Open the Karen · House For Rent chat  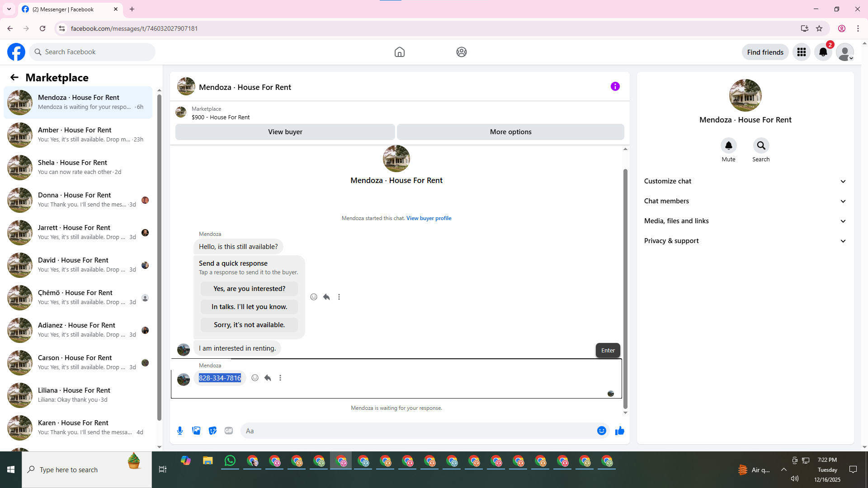tap(78, 427)
